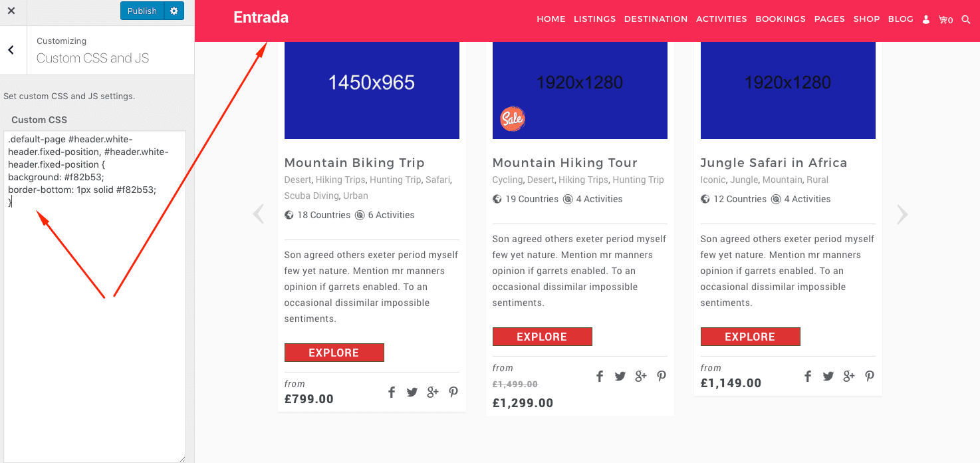Close the Customizer with the X icon
The image size is (980, 463).
tap(11, 11)
